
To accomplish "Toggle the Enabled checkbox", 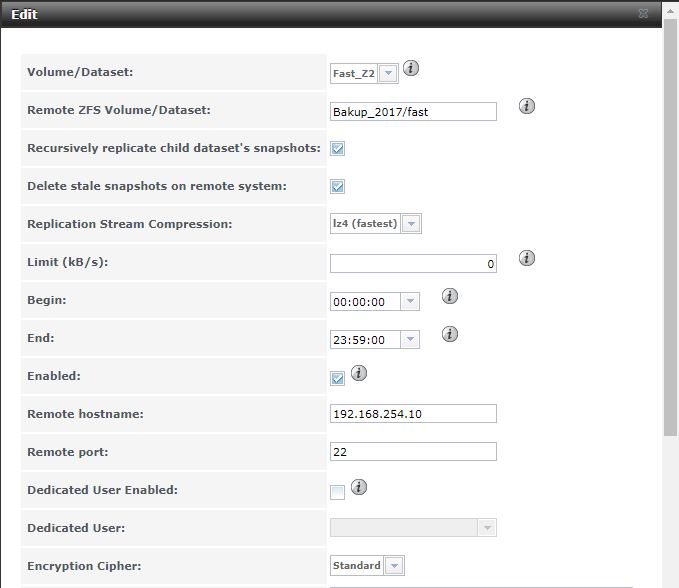I will pos(337,378).
